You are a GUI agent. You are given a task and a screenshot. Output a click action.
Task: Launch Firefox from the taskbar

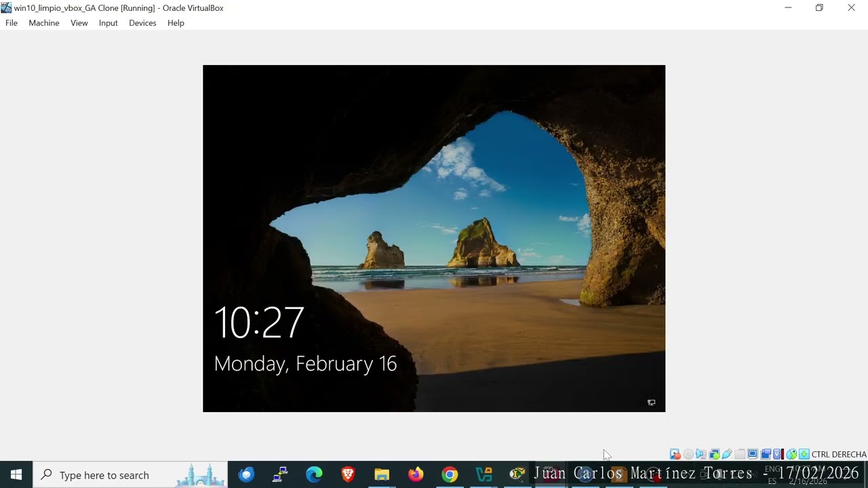pyautogui.click(x=416, y=474)
